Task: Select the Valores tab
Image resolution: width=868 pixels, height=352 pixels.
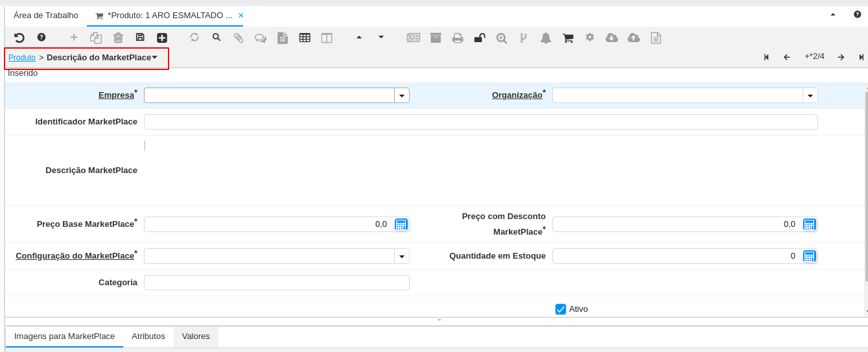Action: click(196, 336)
